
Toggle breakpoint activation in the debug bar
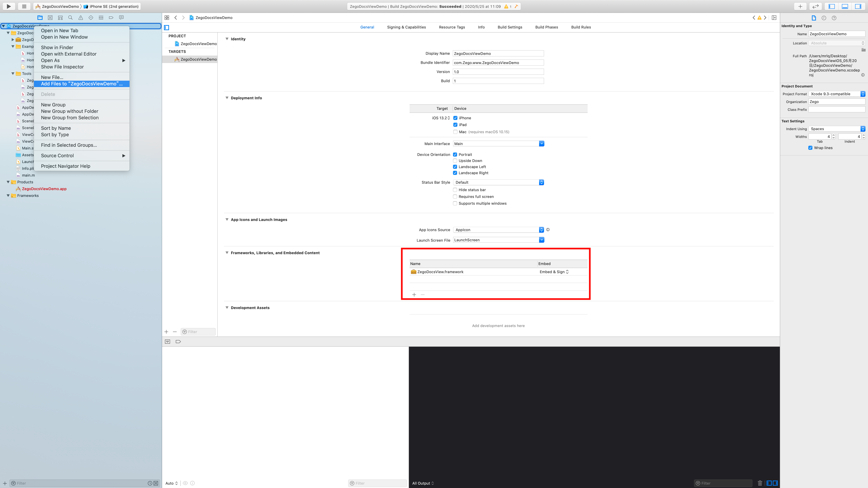click(178, 341)
